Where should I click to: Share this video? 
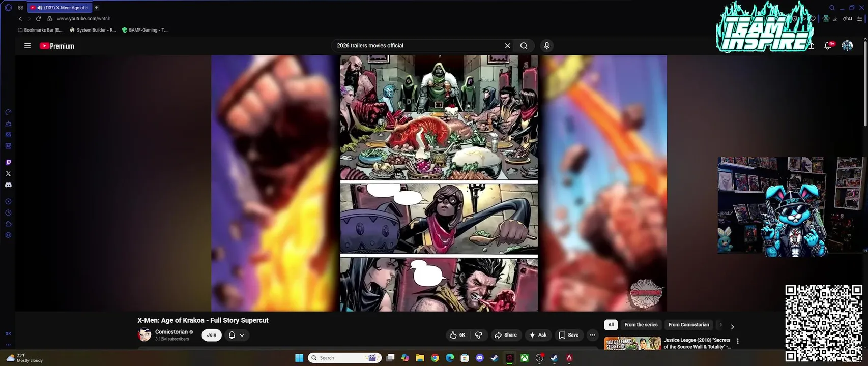[505, 335]
